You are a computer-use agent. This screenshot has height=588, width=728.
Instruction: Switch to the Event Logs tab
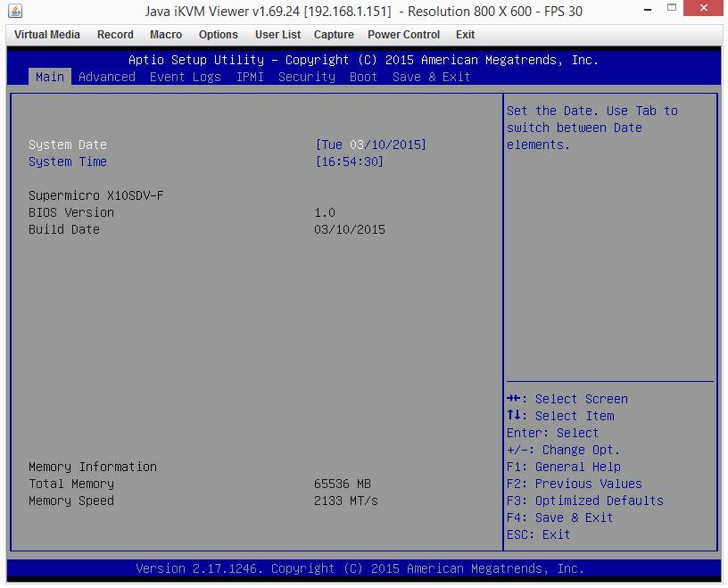click(x=185, y=77)
